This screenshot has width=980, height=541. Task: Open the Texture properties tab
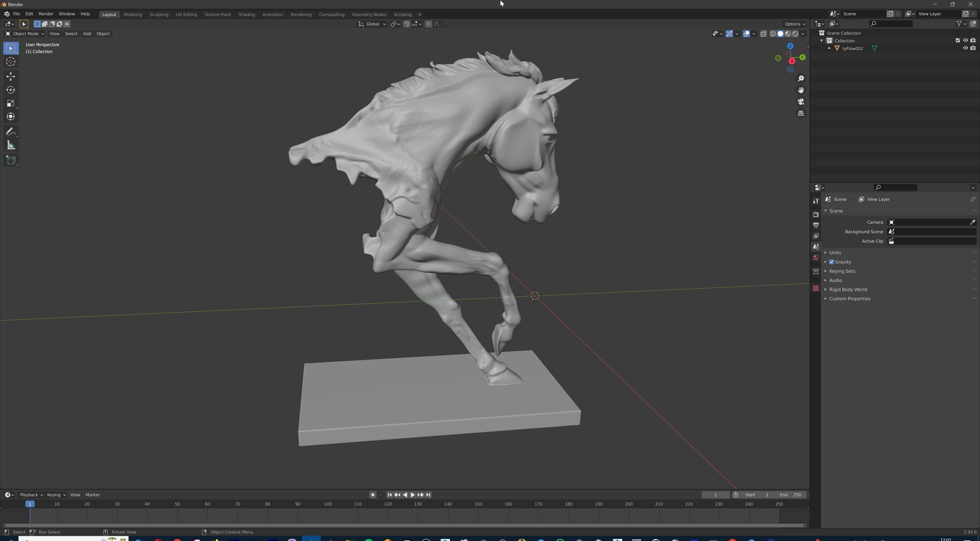(816, 288)
